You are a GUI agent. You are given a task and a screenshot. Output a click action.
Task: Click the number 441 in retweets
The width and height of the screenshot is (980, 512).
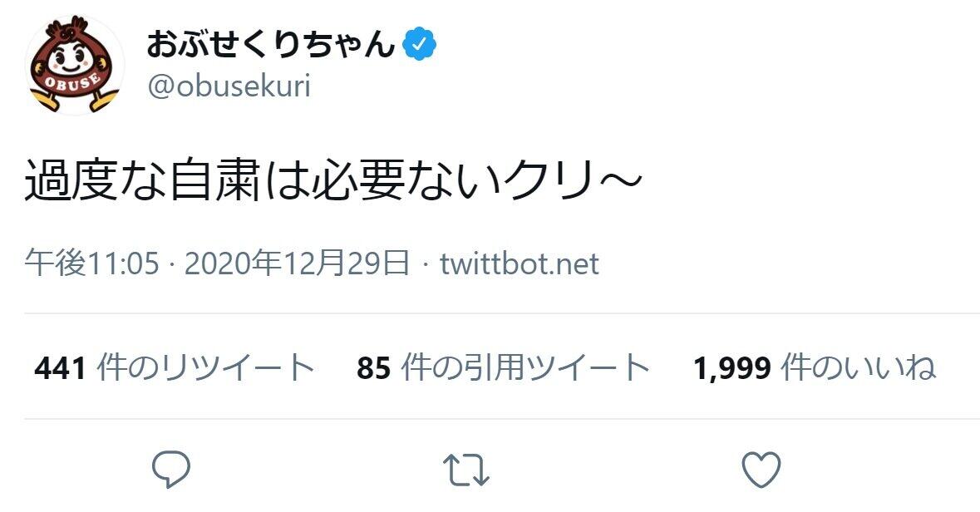tap(61, 367)
